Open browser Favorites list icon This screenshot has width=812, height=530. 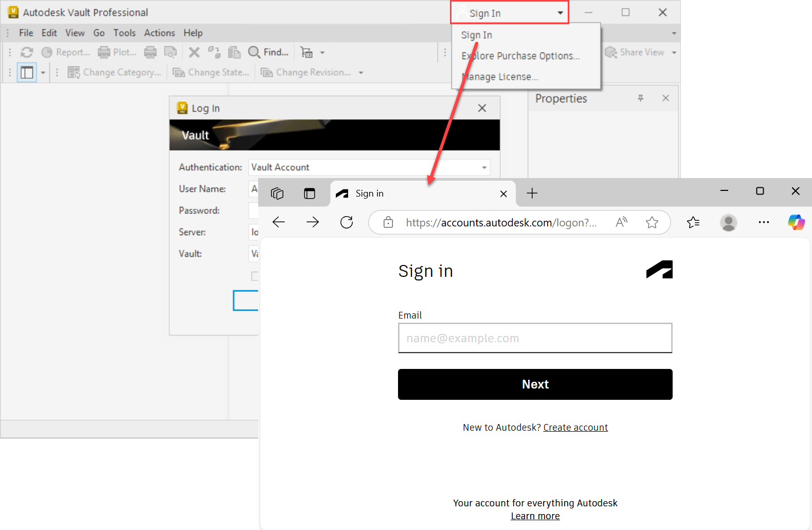click(x=693, y=222)
